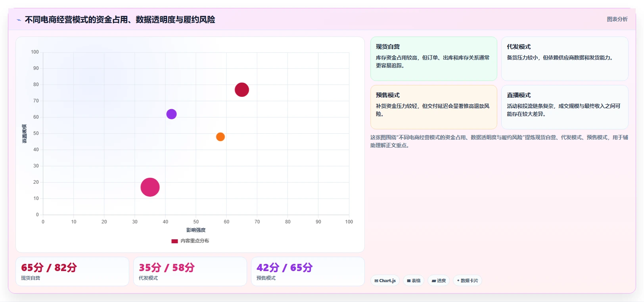The image size is (644, 302).
Task: Open the 直播模式 description card
Action: pos(565,107)
